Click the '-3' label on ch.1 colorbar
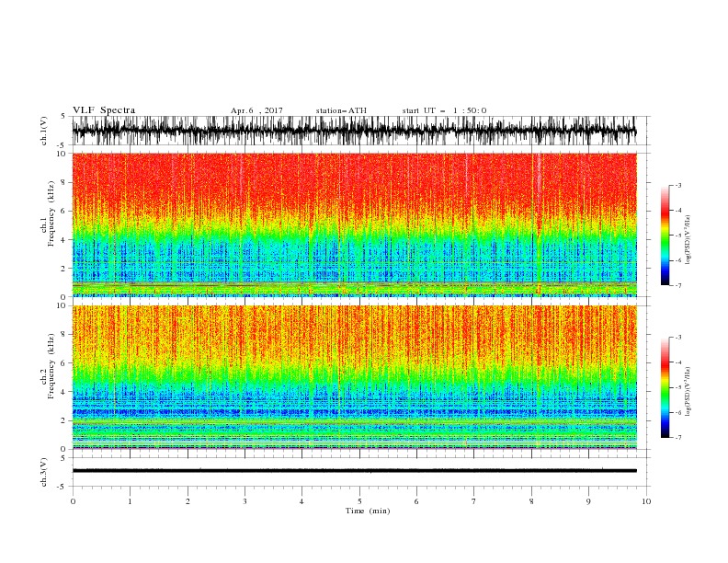728x563 pixels. (678, 185)
